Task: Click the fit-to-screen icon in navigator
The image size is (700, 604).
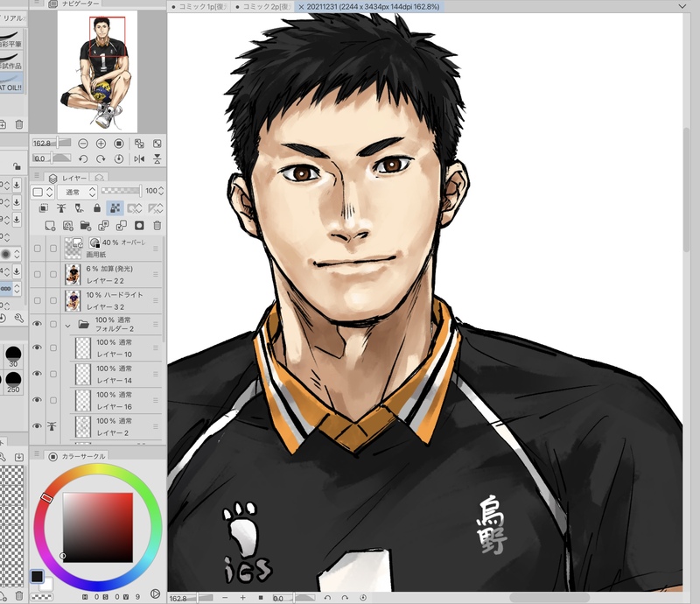Action: click(157, 144)
